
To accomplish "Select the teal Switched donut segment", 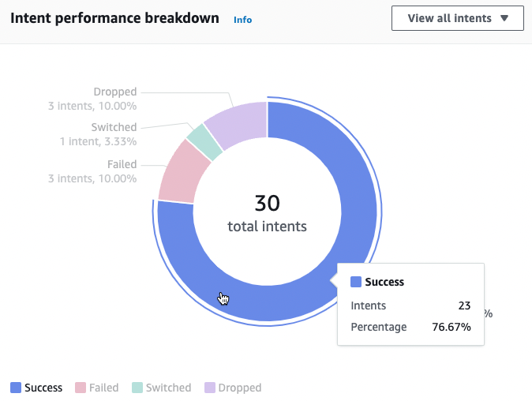I will 201,140.
